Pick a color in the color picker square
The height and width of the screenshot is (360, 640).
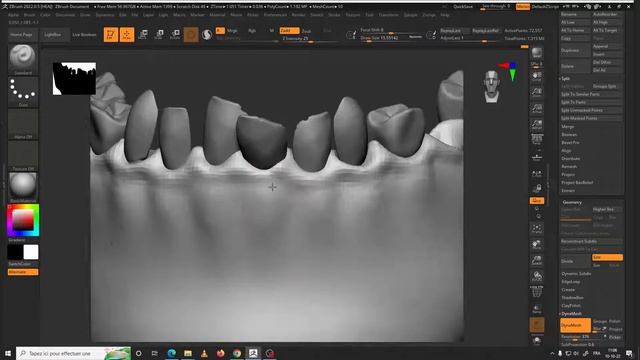(23, 220)
